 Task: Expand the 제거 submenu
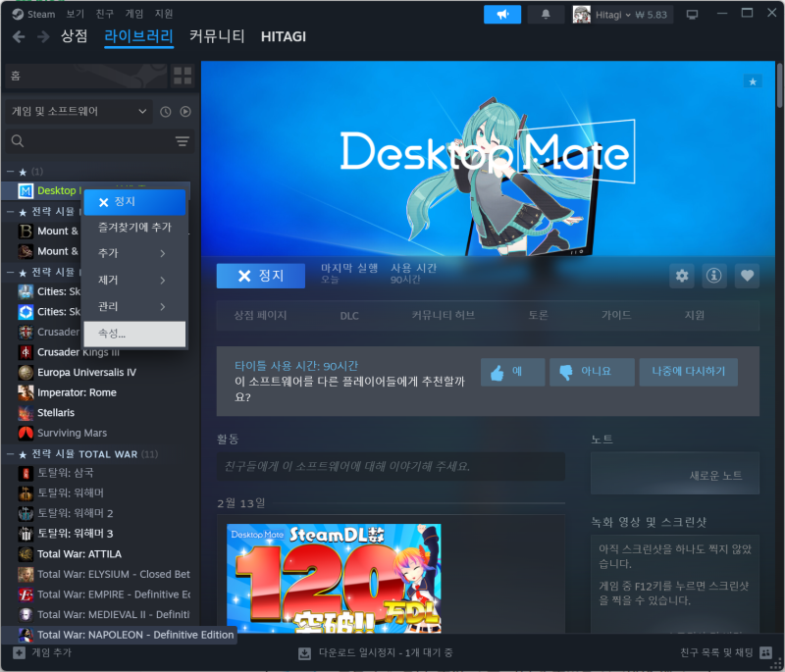[x=134, y=280]
